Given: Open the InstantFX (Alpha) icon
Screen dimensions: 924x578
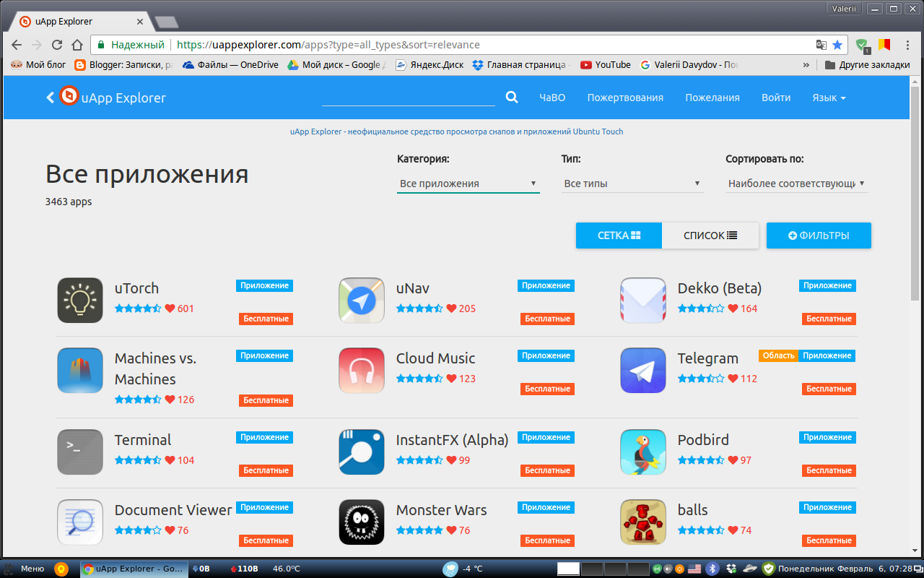Looking at the screenshot, I should pyautogui.click(x=362, y=452).
